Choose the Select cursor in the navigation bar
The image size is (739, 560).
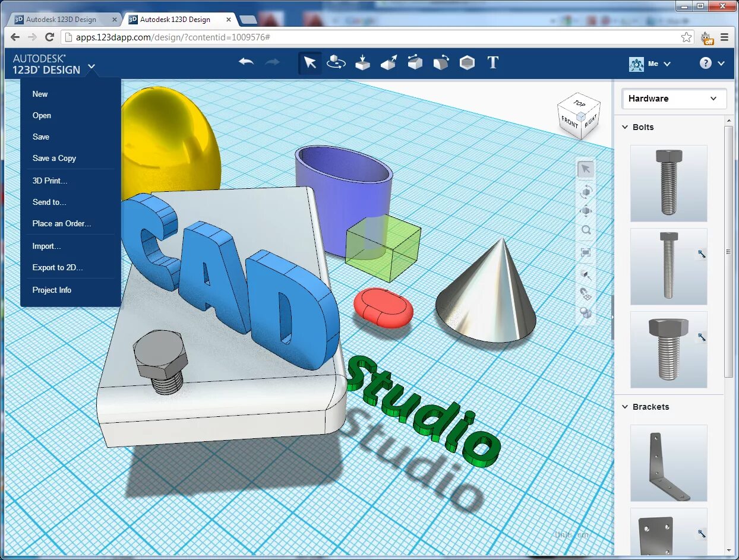[x=586, y=169]
